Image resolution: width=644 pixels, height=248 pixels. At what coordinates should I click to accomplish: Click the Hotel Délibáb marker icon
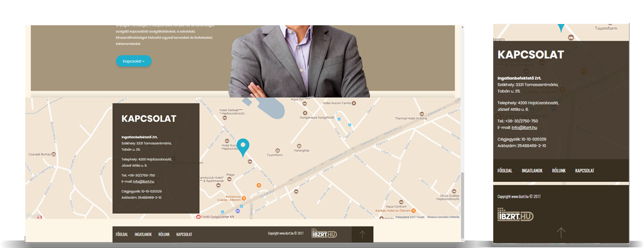tap(224, 118)
